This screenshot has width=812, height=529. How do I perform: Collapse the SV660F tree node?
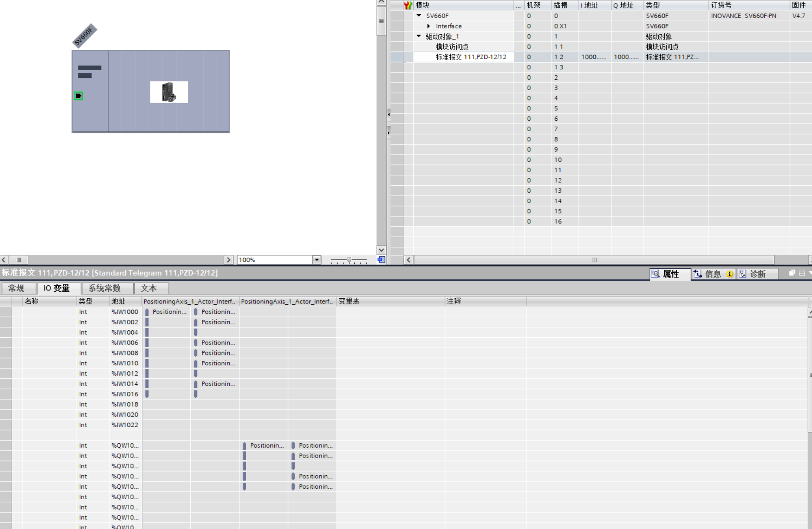point(419,16)
